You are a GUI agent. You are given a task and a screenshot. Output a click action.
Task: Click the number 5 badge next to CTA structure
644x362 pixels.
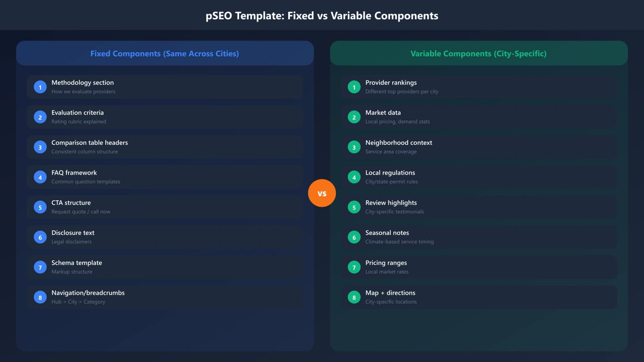click(x=40, y=207)
